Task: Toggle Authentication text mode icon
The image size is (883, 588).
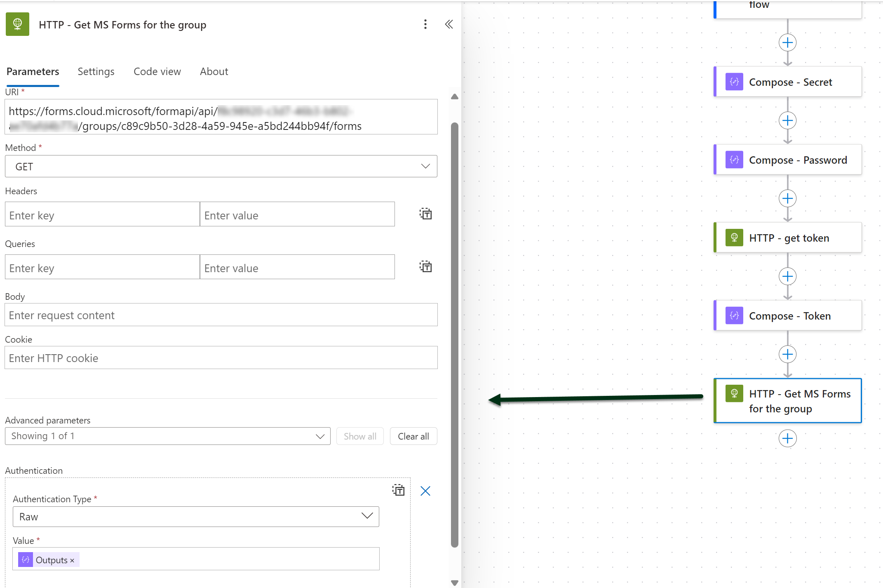Action: coord(398,490)
